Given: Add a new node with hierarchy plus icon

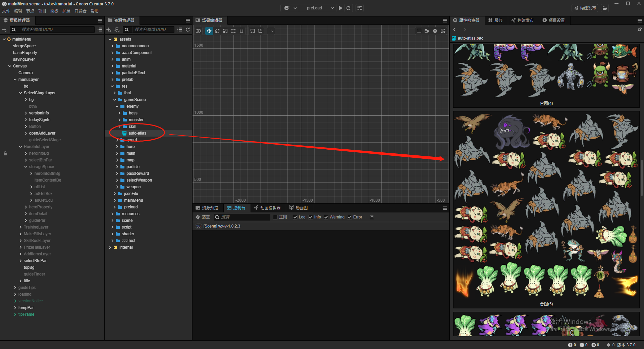Looking at the screenshot, I should click(x=4, y=30).
